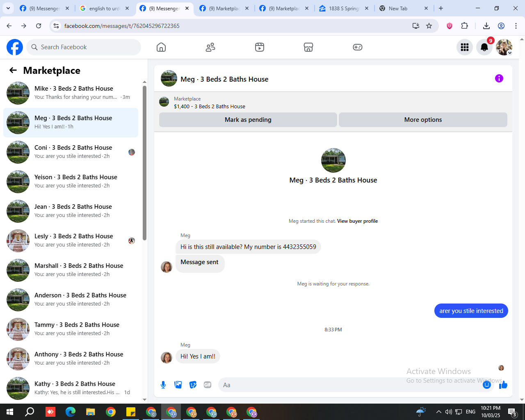Mark the listing as pending
The width and height of the screenshot is (525, 420).
[x=248, y=120]
